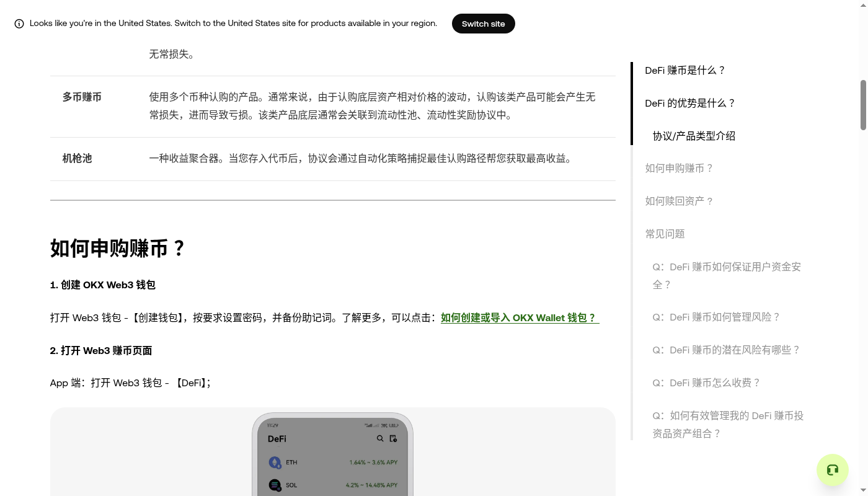Viewport: 868px width, 496px height.
Task: Click the 多币赚币 description paragraph
Action: tap(372, 106)
